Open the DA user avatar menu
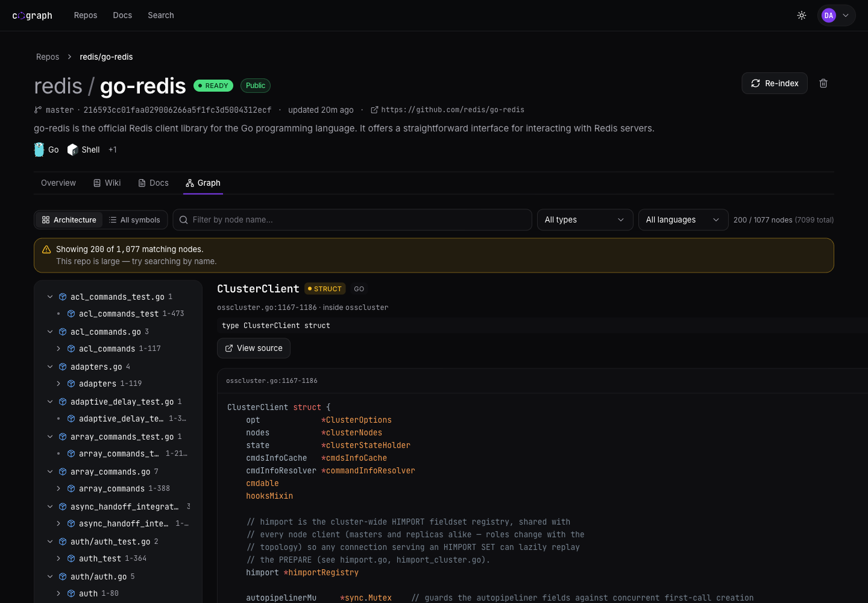The height and width of the screenshot is (603, 868). [x=837, y=16]
